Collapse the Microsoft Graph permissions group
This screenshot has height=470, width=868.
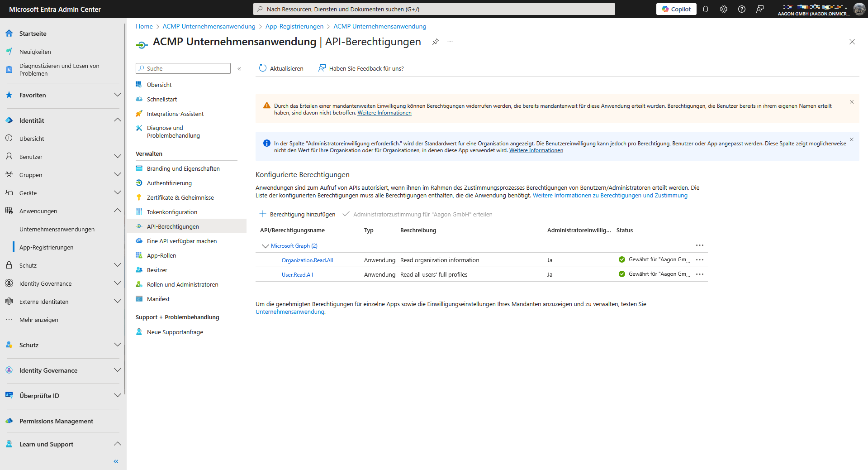(x=266, y=246)
